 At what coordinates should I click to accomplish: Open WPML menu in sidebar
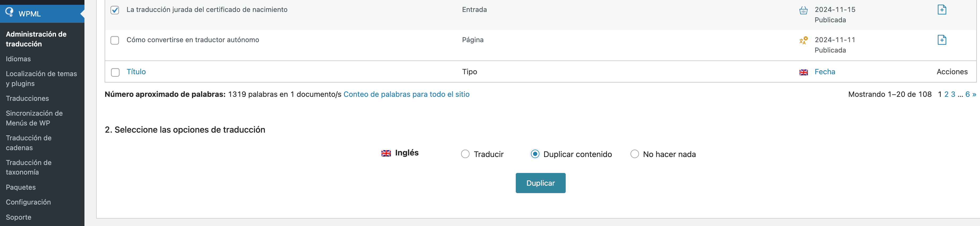click(42, 14)
